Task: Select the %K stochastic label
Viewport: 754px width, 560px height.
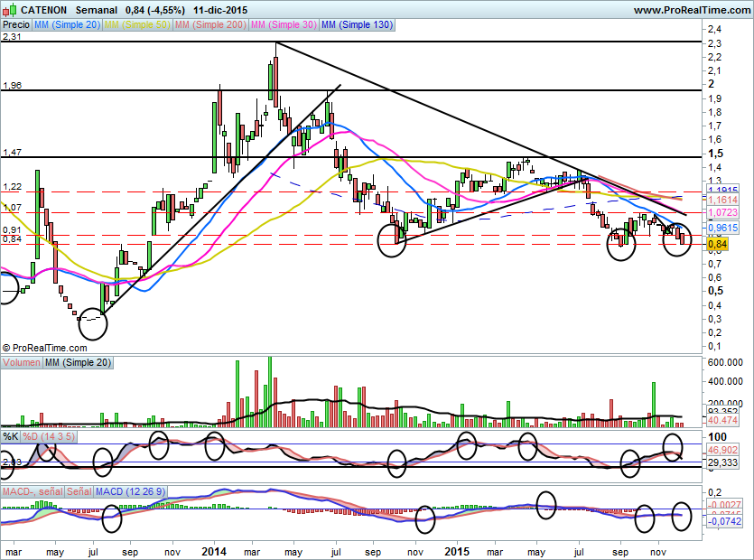Action: pyautogui.click(x=11, y=437)
